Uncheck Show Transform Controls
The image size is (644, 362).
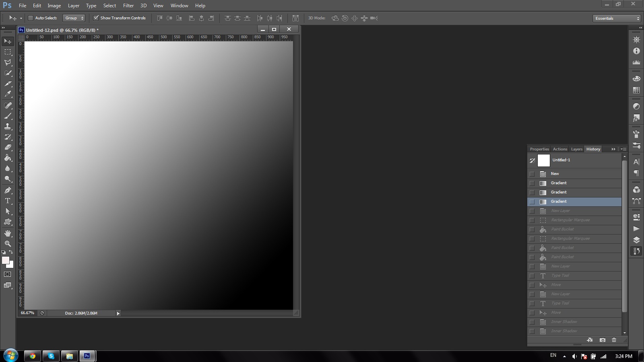click(96, 18)
